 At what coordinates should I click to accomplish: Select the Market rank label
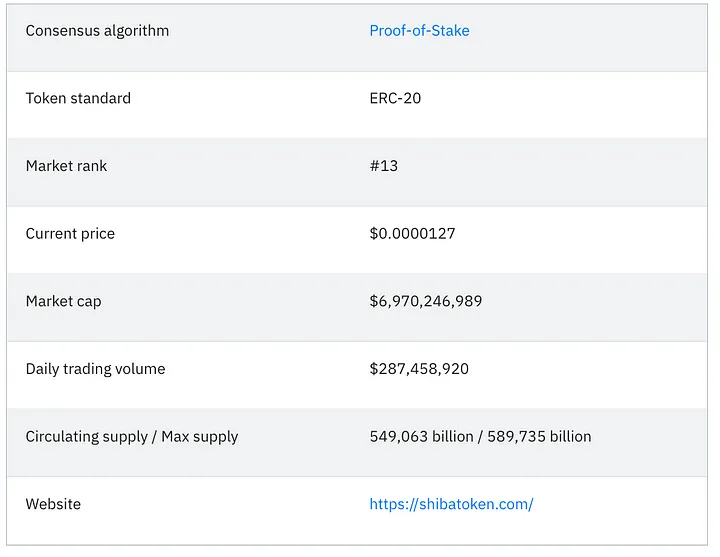[66, 166]
